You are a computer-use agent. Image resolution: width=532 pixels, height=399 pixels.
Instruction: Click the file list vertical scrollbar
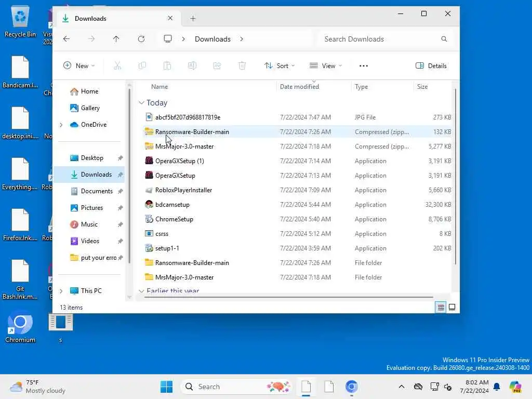[x=455, y=177]
